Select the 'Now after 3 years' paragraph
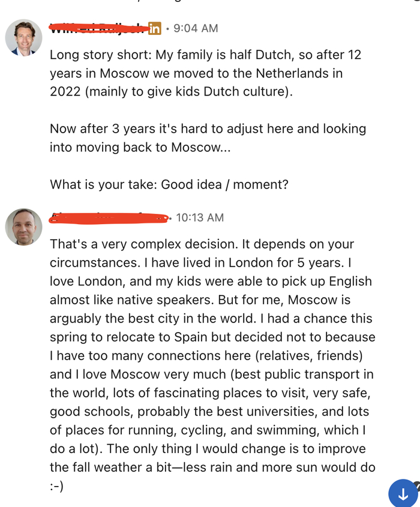Screen dimensions: 420x507 [208, 138]
